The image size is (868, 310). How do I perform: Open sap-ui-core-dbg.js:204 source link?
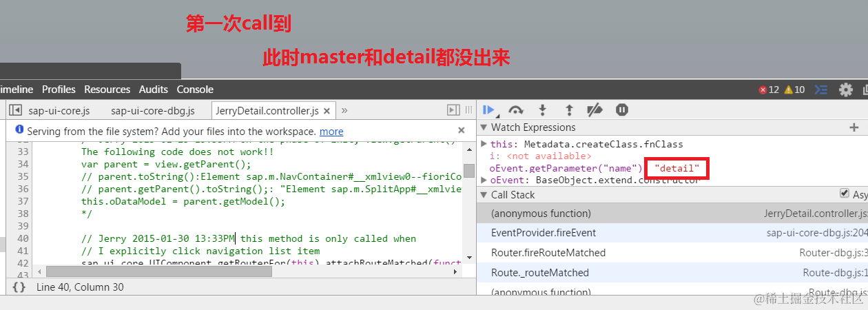[817, 233]
